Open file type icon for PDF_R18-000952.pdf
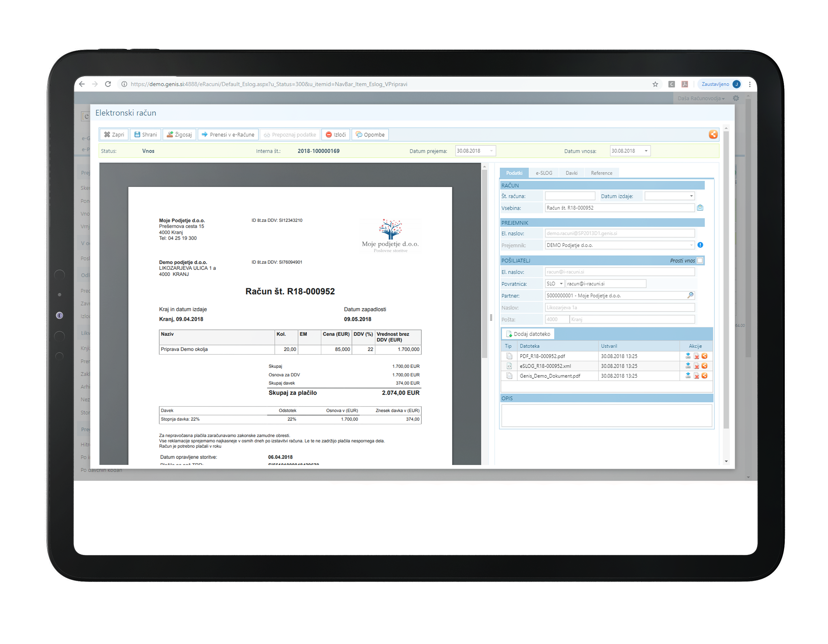The width and height of the screenshot is (828, 644). (509, 356)
